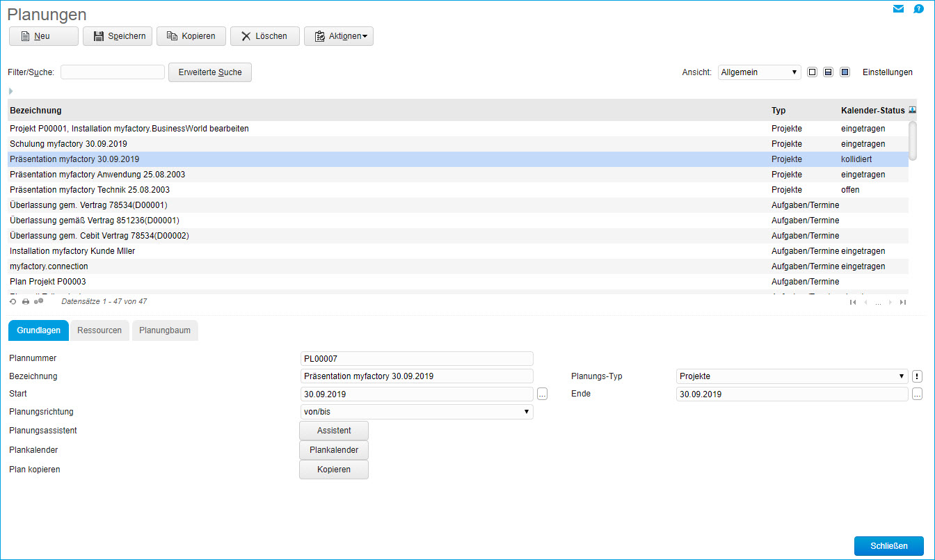935x560 pixels.
Task: Click the refresh list icon below the table
Action: point(13,302)
